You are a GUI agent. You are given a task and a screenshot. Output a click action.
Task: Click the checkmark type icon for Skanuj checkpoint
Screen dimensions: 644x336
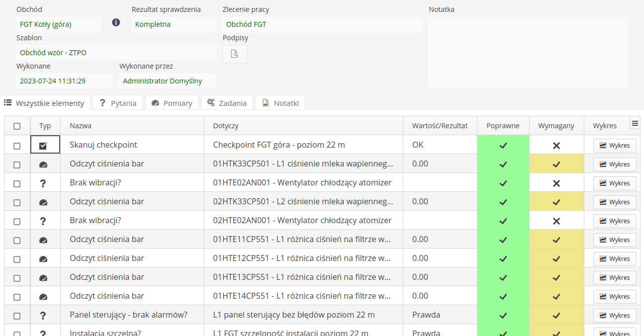[x=43, y=146]
